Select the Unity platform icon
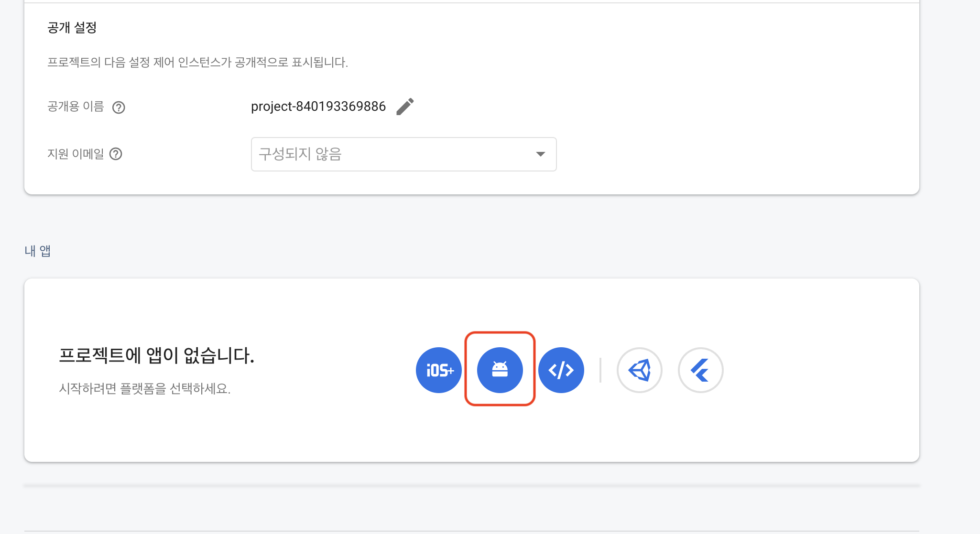Viewport: 980px width, 534px height. [639, 370]
